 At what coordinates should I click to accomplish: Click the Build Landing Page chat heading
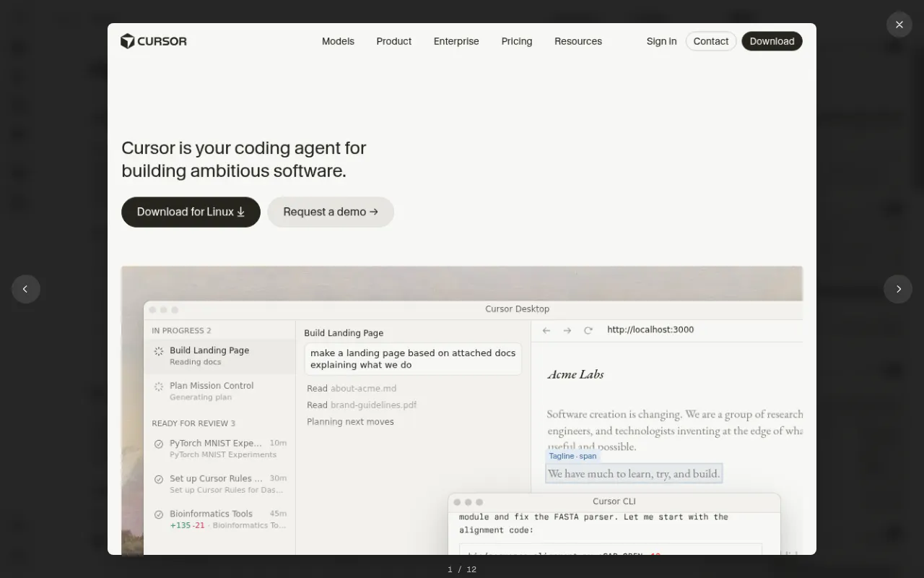point(344,333)
